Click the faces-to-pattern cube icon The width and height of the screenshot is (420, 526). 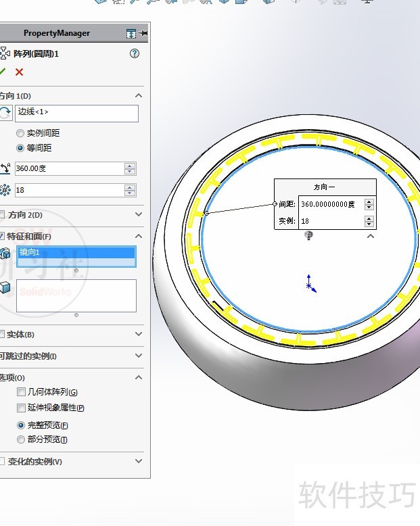coord(5,287)
